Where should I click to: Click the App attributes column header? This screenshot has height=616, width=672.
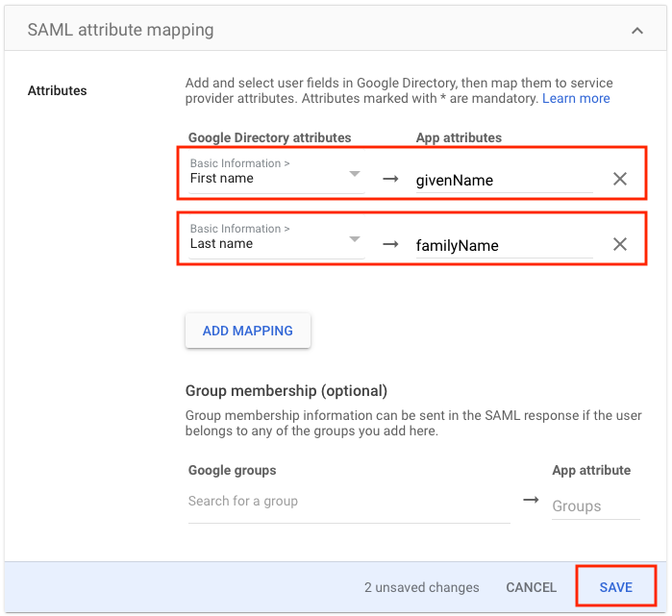(x=459, y=137)
